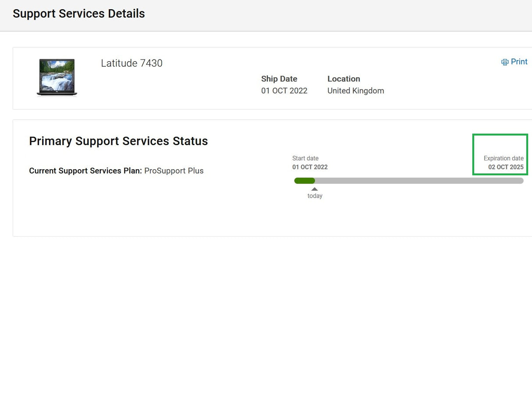Click the United Kingdom location value
The height and width of the screenshot is (415, 532).
point(355,91)
